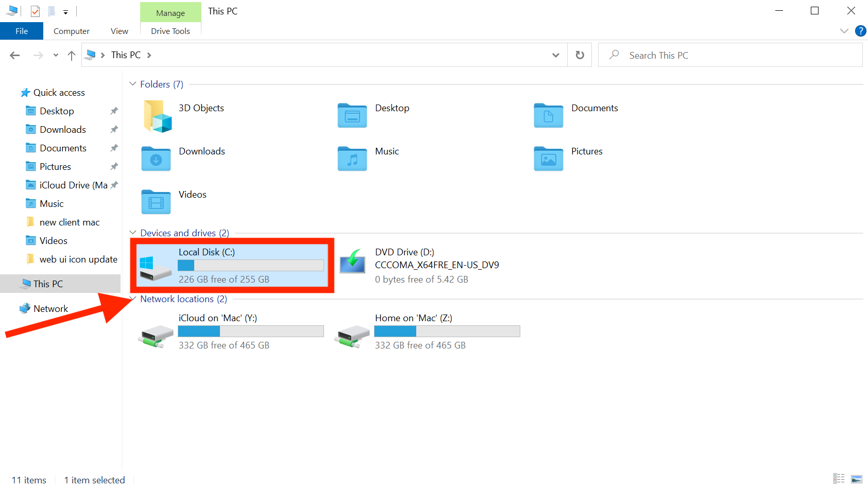Open the 3D Objects folder icon

click(x=157, y=116)
